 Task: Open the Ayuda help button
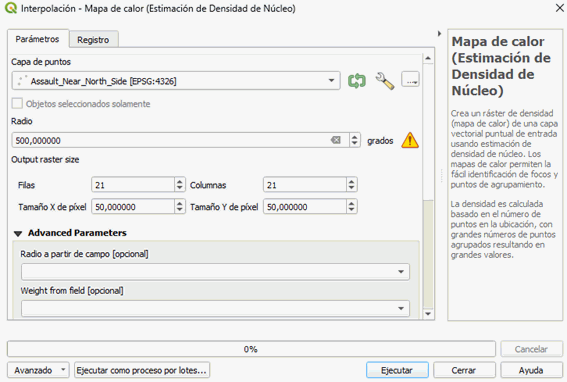(x=531, y=370)
